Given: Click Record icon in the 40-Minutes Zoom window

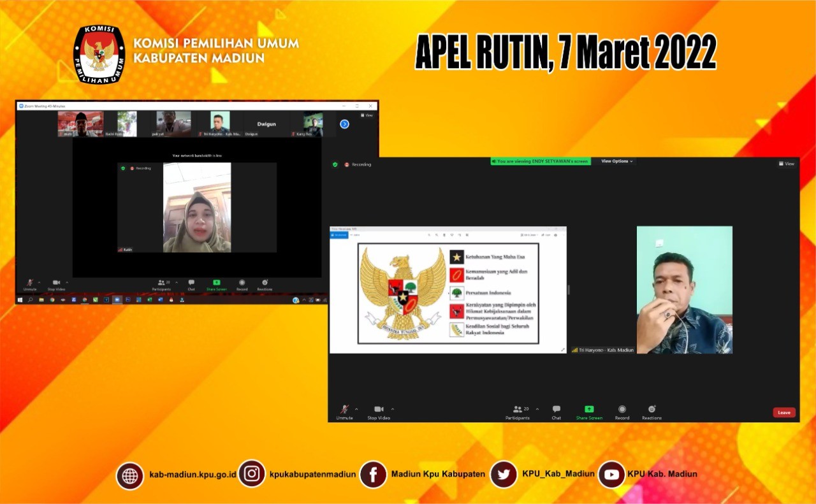Looking at the screenshot, I should pos(242,284).
